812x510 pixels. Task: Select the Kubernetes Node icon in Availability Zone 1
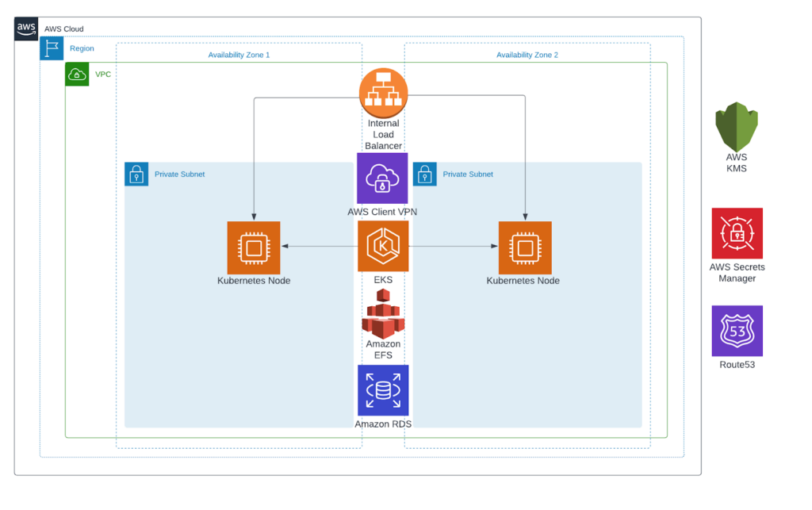click(254, 247)
